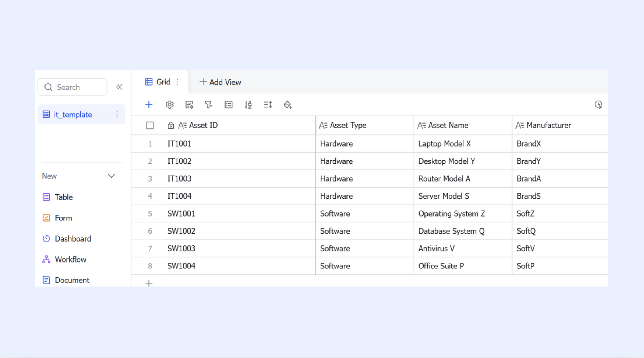Create a new Document from sidebar
Screen dimensions: 644x358
click(x=66, y=280)
